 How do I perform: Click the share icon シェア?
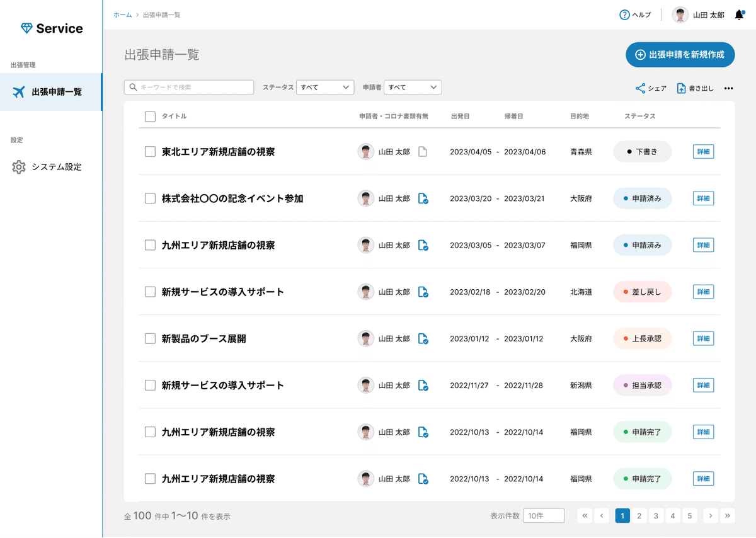coord(640,88)
